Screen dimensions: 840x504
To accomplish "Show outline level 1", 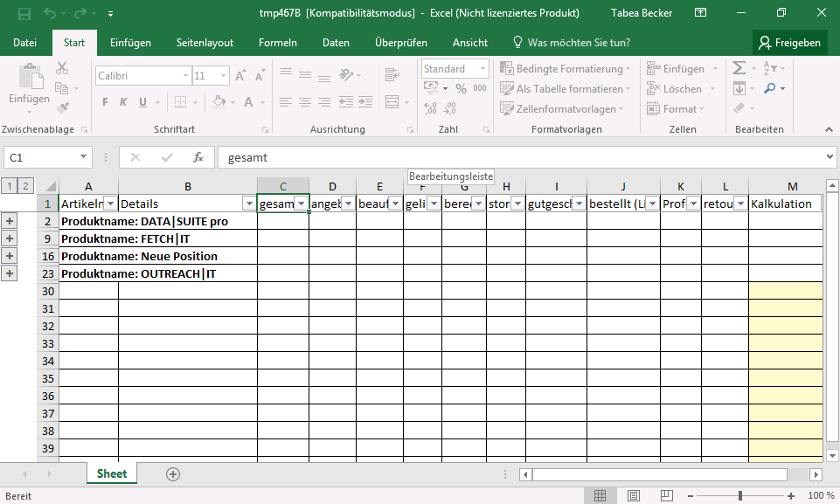I will coord(9,186).
